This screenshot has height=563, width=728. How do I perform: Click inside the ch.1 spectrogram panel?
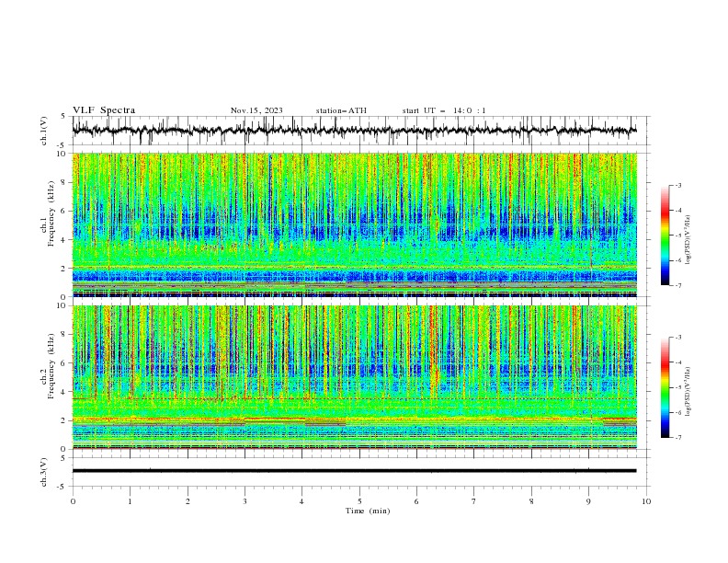pyautogui.click(x=354, y=224)
